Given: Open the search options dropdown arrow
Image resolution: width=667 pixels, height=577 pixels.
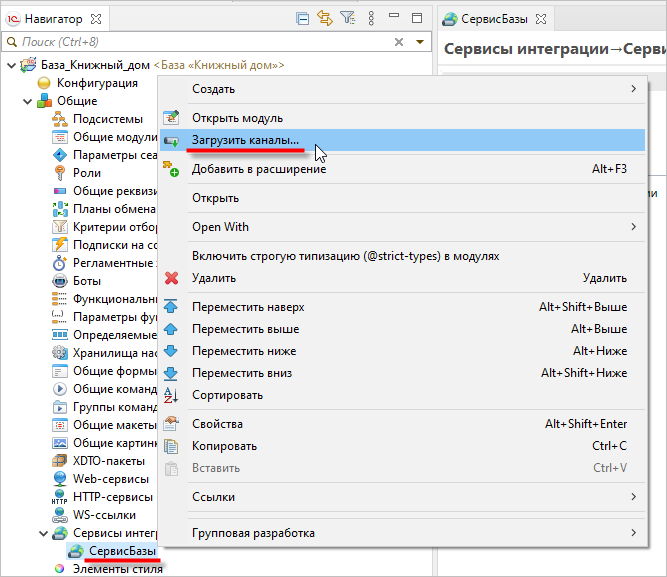Looking at the screenshot, I should tap(420, 42).
